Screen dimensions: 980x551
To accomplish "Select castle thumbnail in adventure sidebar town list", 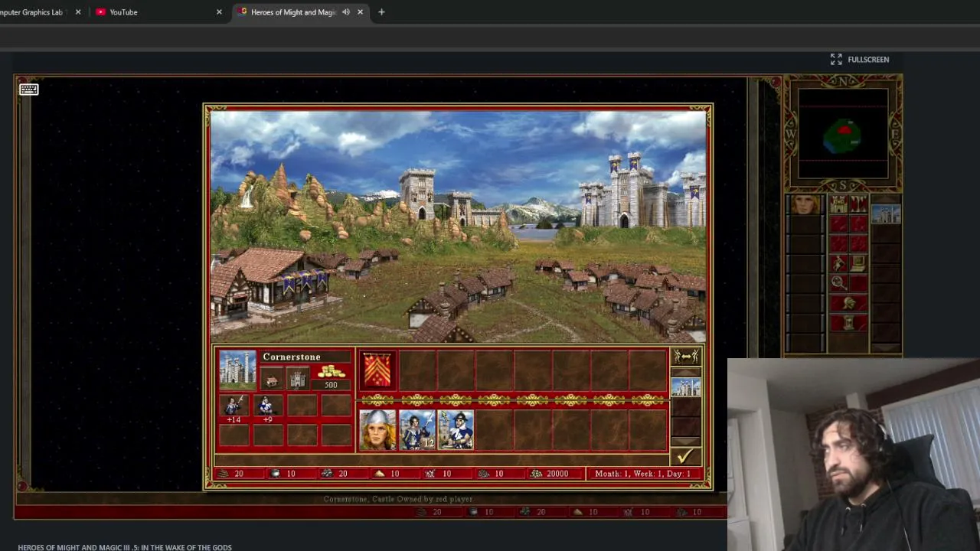I will [887, 215].
